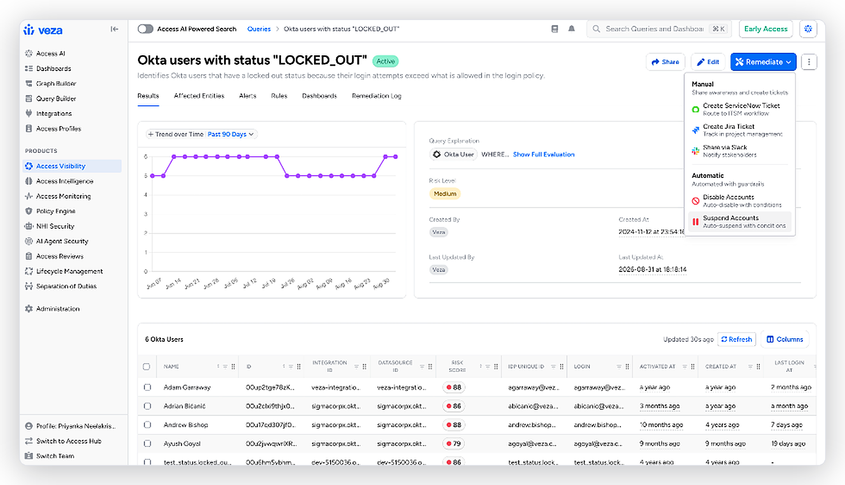
Task: Open the profile for Priyanka
Action: tap(75, 426)
